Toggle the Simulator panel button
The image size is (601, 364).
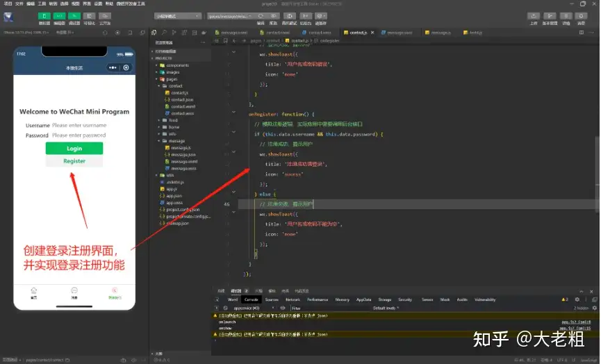pos(44,16)
